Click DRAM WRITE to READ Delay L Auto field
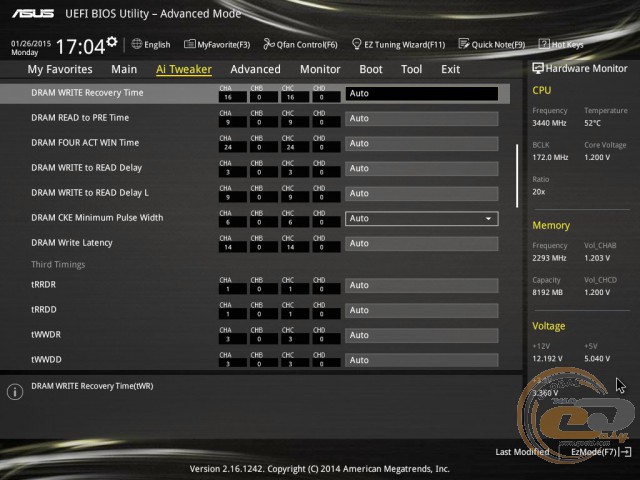Image resolution: width=640 pixels, height=480 pixels. [422, 193]
